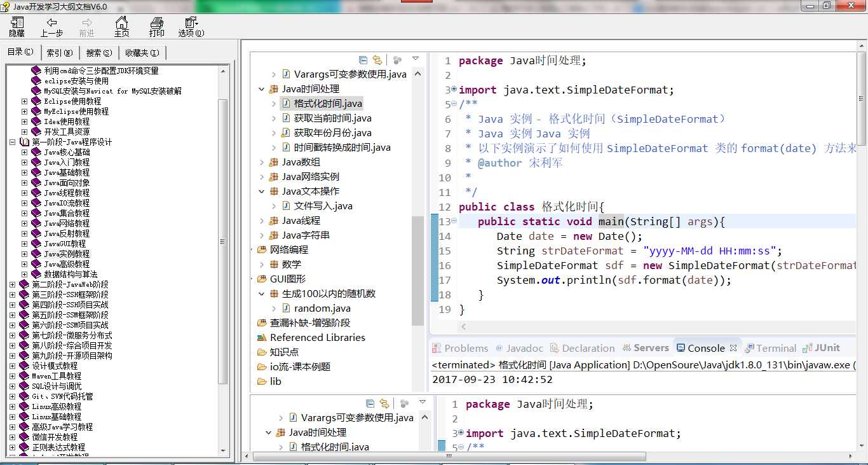This screenshot has width=868, height=465.
Task: Click the book icon beside eclipse安装与使用
Action: click(36, 81)
